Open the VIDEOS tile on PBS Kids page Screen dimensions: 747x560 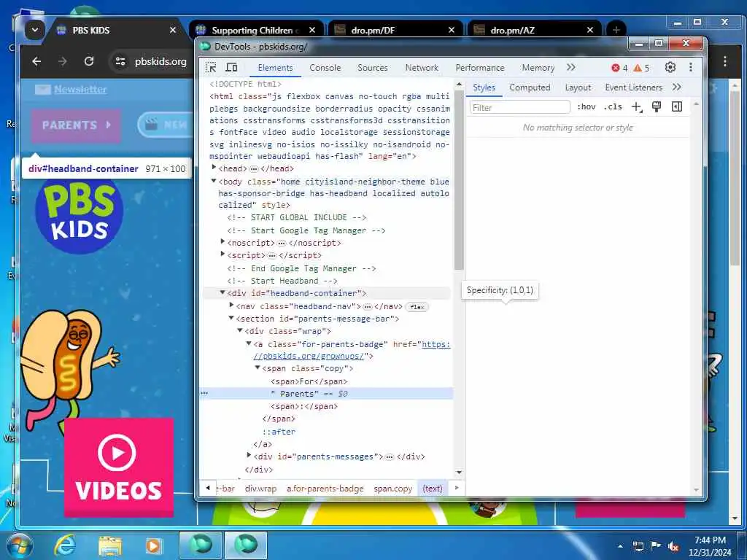[119, 467]
